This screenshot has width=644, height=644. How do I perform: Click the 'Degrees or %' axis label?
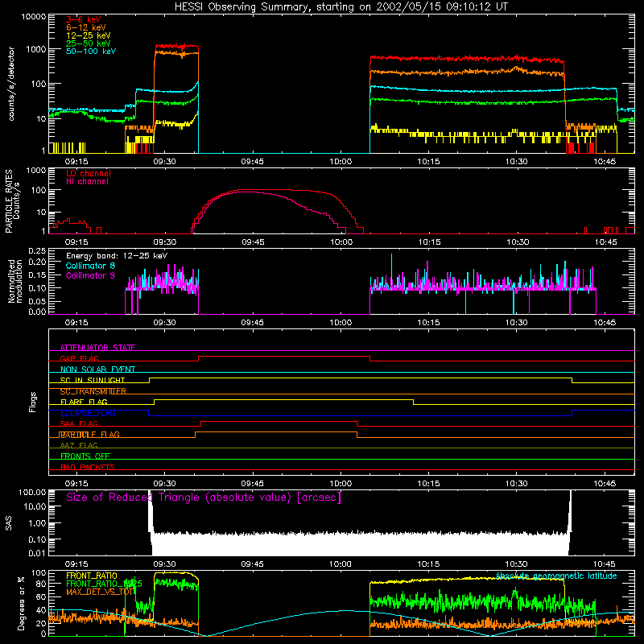21,603
